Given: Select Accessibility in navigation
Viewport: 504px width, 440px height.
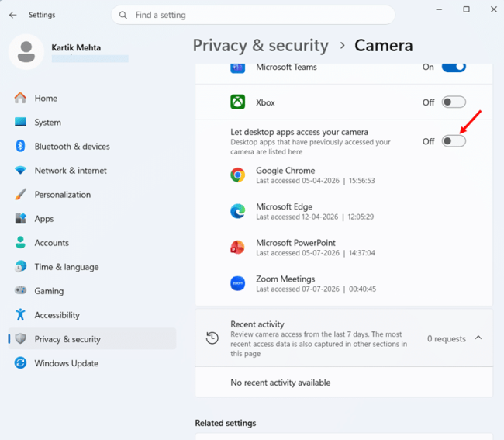Looking at the screenshot, I should [92, 315].
